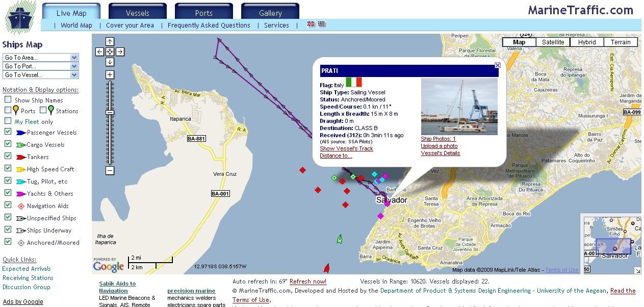
Task: Pan map down arrow
Action: [x=110, y=62]
